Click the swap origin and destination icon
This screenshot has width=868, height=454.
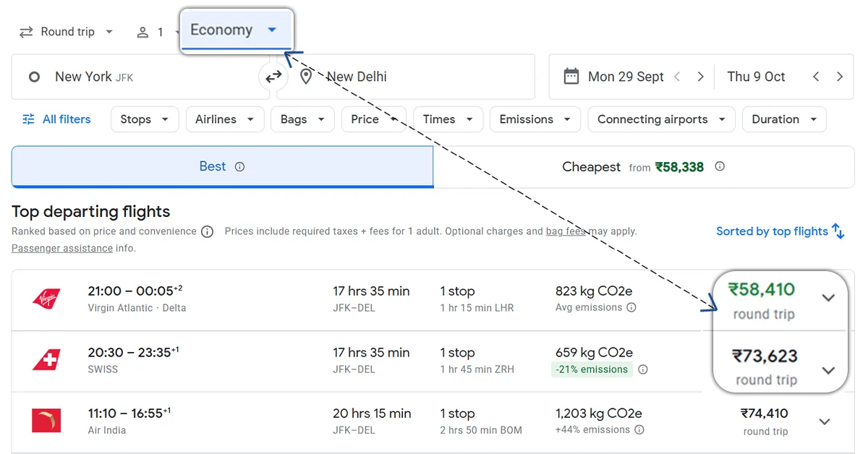(x=273, y=77)
